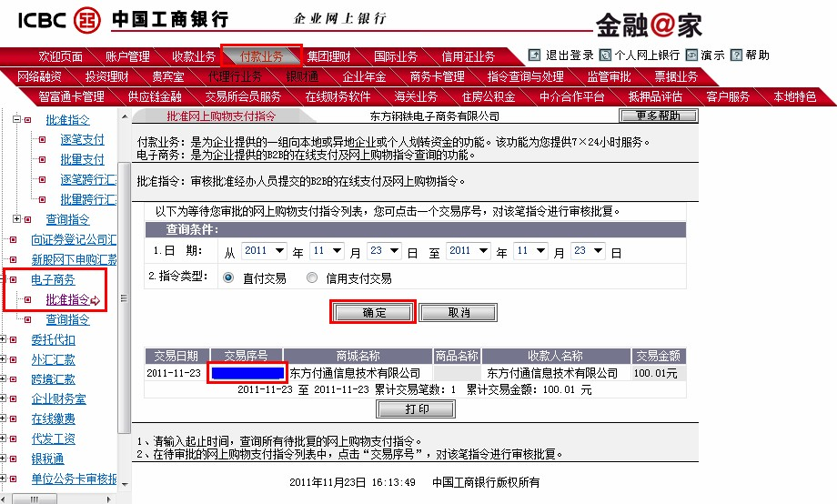Click the bullet icon beside 逐笔支付
Image resolution: width=837 pixels, height=504 pixels.
tap(42, 140)
